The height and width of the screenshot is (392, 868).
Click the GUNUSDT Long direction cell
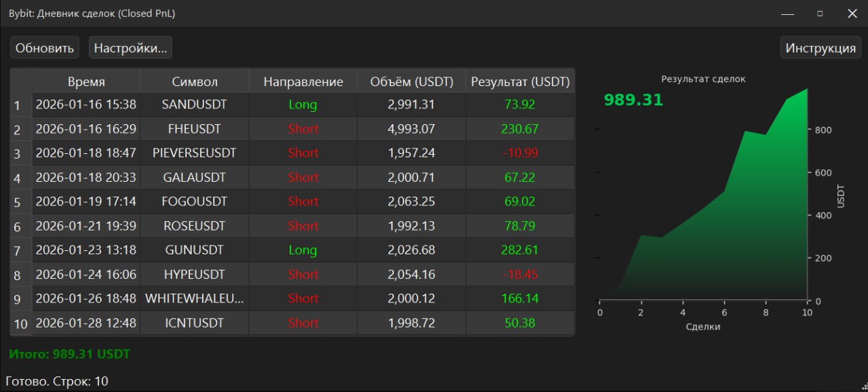[303, 250]
